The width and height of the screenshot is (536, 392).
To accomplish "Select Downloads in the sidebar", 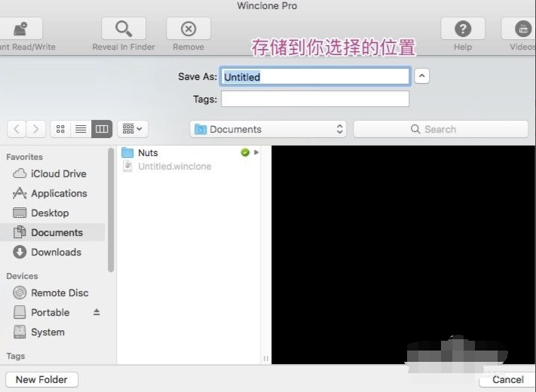I will tap(53, 253).
